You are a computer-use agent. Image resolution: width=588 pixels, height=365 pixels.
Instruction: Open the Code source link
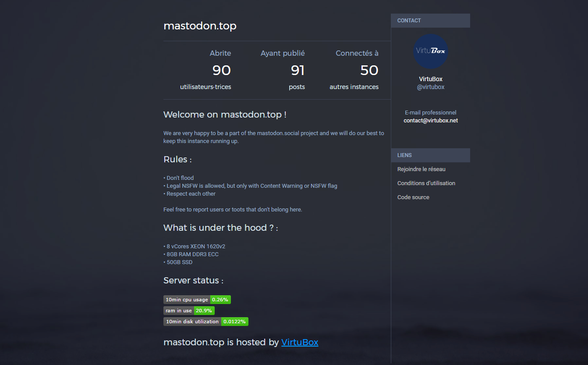pos(413,197)
